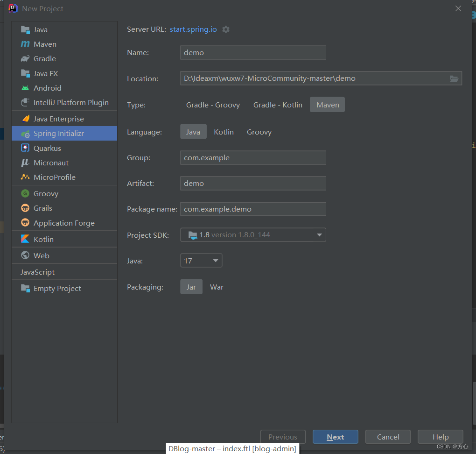
Task: Click the Kotlin K icon
Action: 25,239
